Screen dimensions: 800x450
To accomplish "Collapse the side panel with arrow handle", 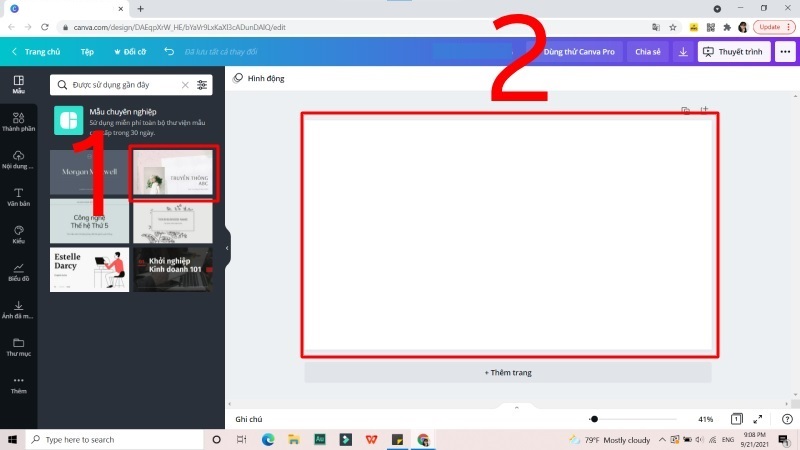I will (x=227, y=247).
